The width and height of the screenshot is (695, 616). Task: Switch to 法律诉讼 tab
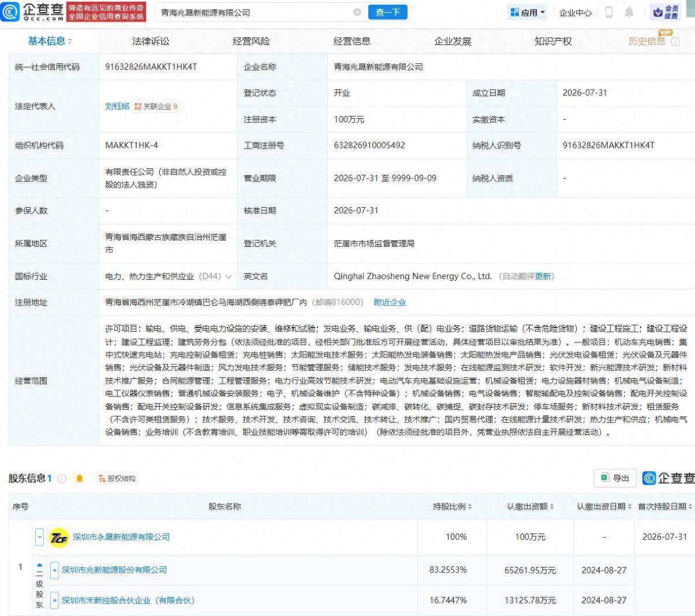pos(151,41)
